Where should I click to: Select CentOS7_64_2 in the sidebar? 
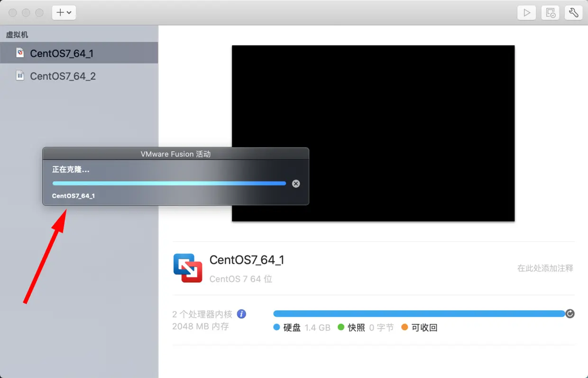(x=79, y=76)
